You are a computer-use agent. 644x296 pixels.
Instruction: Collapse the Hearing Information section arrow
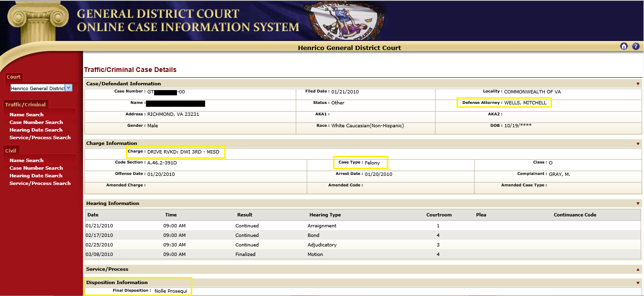638,204
